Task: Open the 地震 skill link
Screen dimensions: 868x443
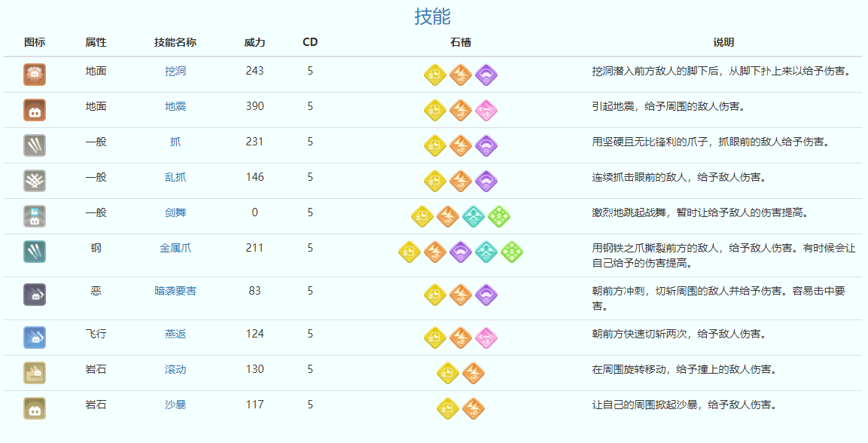Action: pos(175,106)
